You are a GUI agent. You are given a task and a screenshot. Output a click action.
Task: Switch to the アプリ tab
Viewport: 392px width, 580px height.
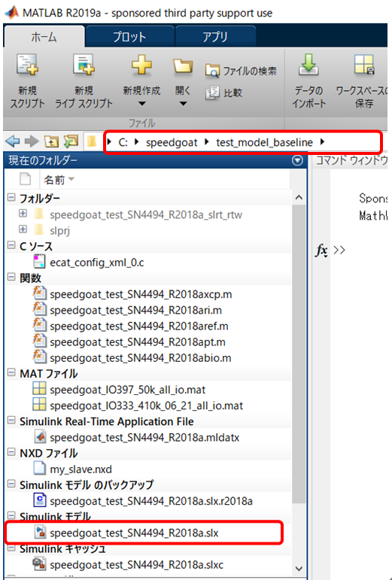pos(215,37)
